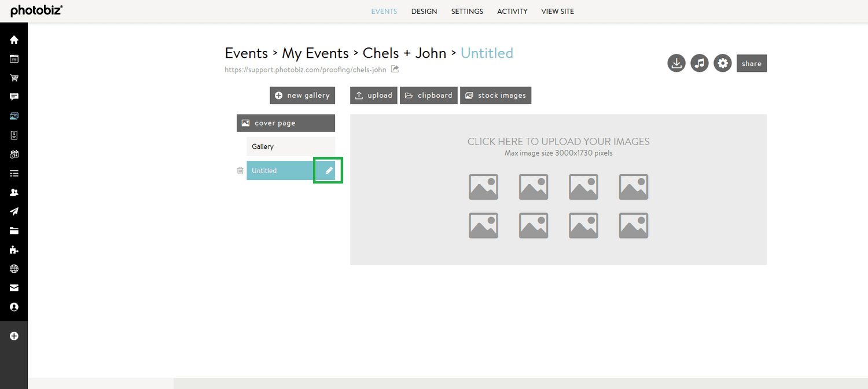
Task: Delete Untitled gallery with the trash icon
Action: tap(240, 170)
